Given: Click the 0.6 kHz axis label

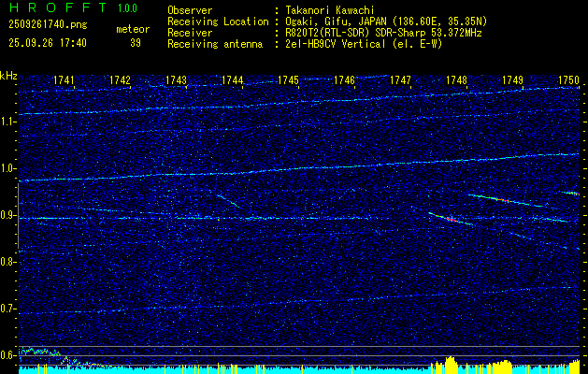Looking at the screenshot, I should (8, 355).
